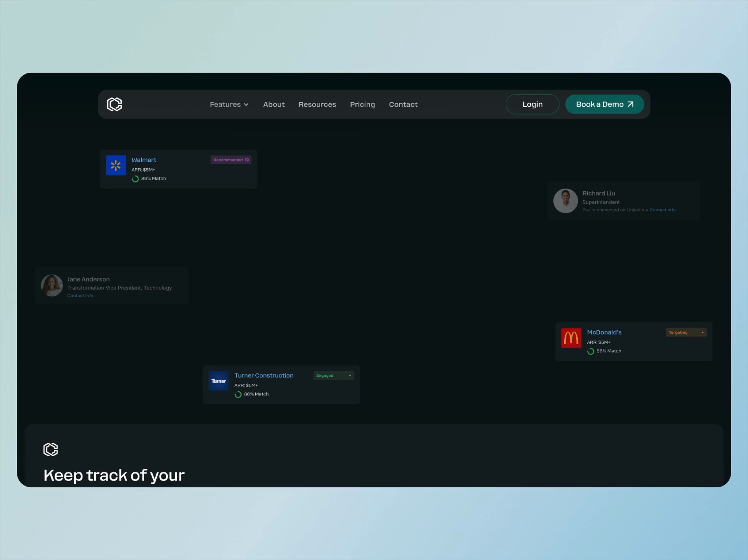
Task: Open the Turner Construction company name link
Action: coord(264,375)
